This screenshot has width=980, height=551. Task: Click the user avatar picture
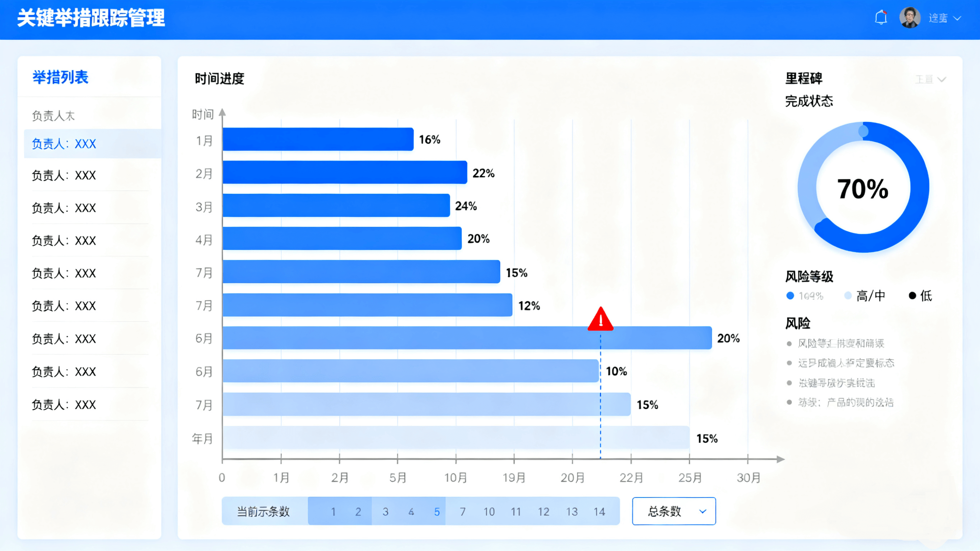[910, 18]
